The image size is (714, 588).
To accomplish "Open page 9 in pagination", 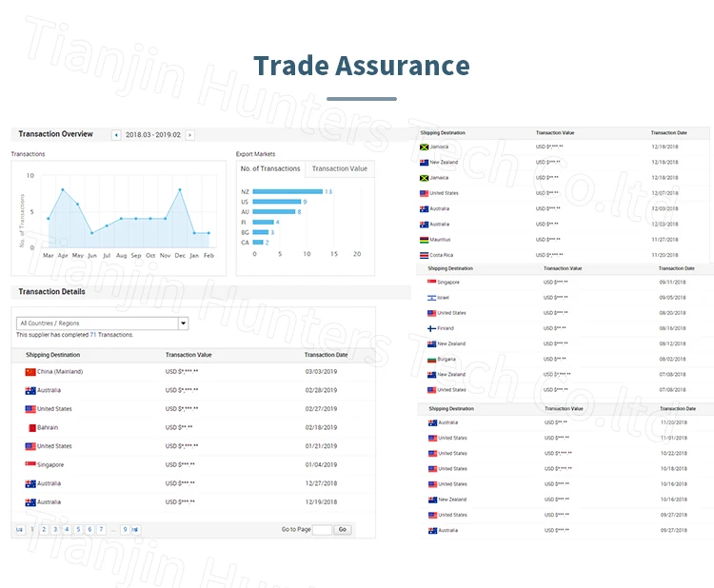I will point(124,529).
